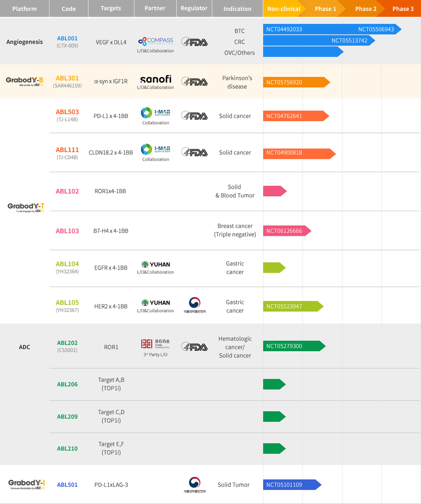Image resolution: width=421 pixels, height=504 pixels.
Task: Click the FDA regulator icon beside Parkinson's disease
Action: click(x=194, y=81)
